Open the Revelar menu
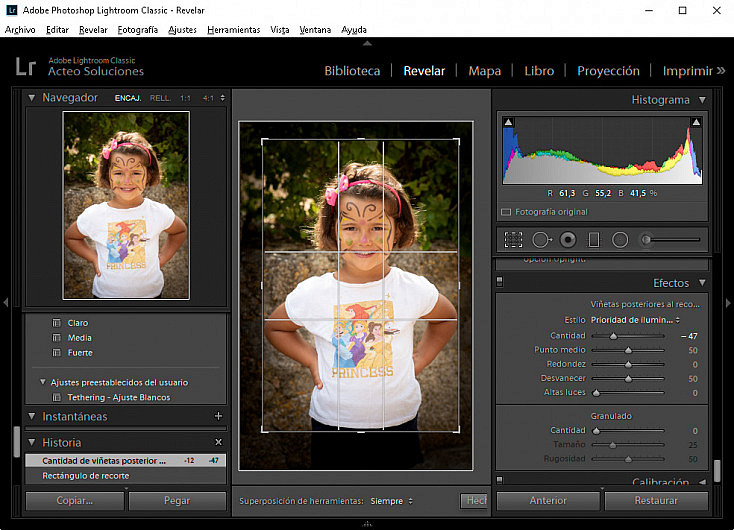 pyautogui.click(x=93, y=29)
